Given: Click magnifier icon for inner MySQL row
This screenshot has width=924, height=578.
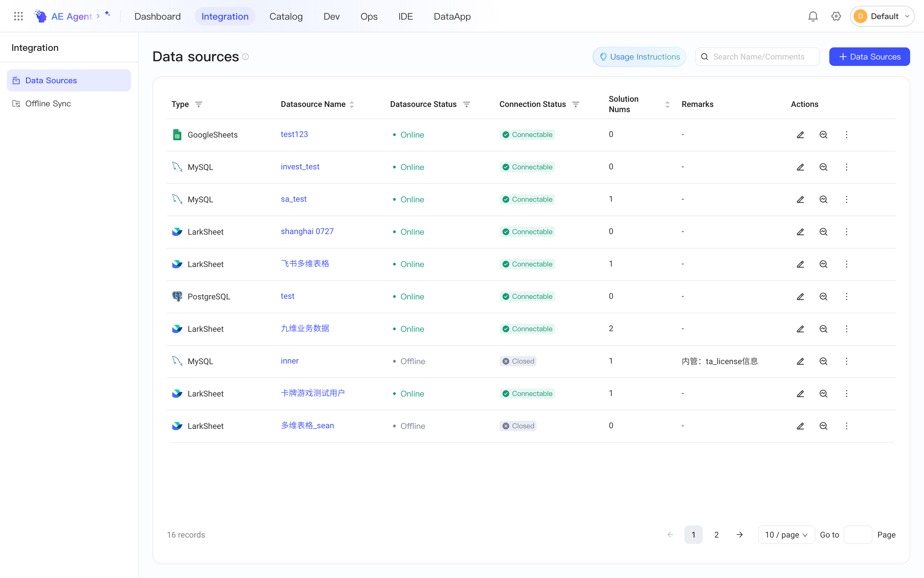Looking at the screenshot, I should pos(823,361).
